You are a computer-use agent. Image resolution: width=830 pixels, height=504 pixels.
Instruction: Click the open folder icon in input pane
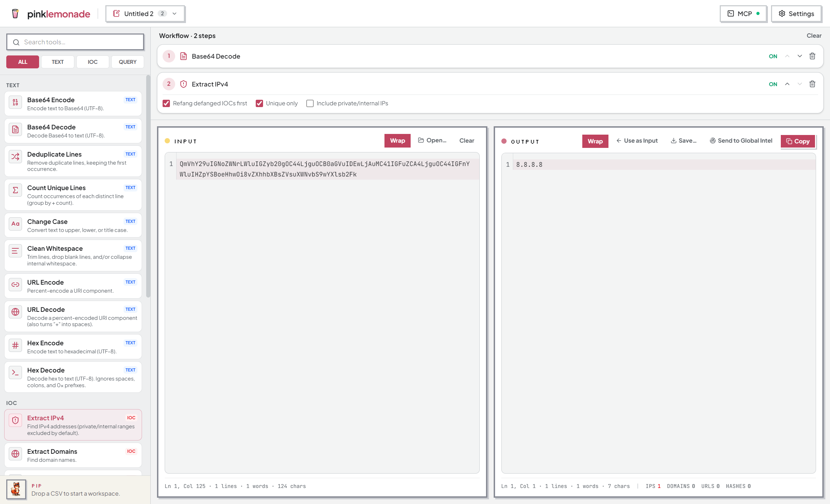click(x=421, y=140)
